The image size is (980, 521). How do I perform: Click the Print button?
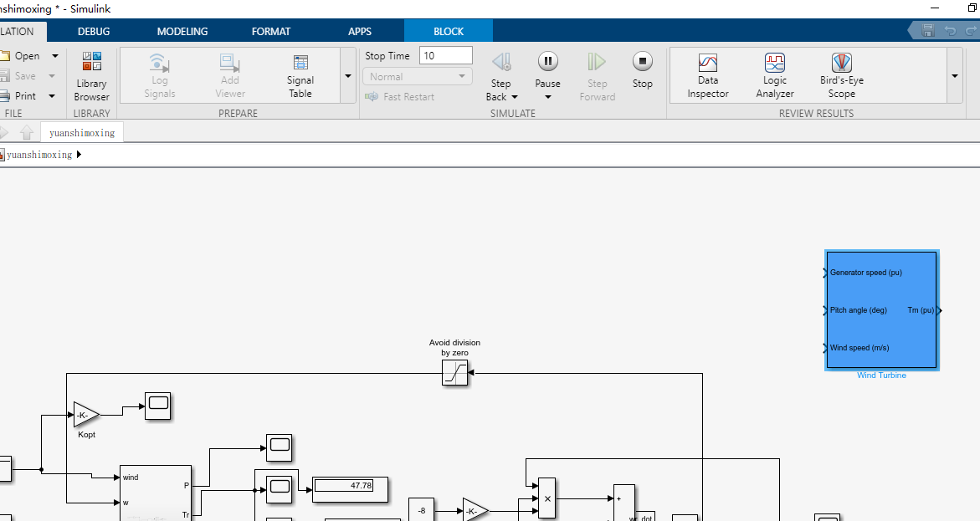(25, 95)
